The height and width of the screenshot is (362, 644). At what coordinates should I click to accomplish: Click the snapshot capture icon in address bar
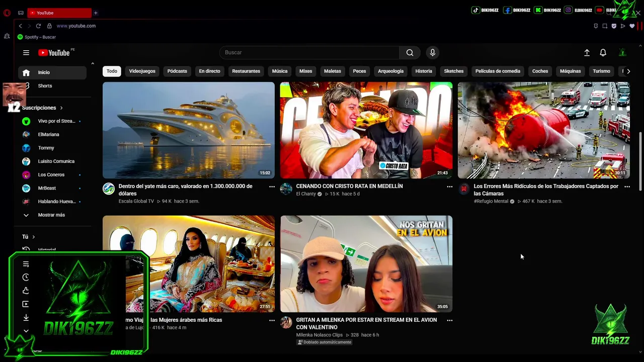[x=605, y=26]
